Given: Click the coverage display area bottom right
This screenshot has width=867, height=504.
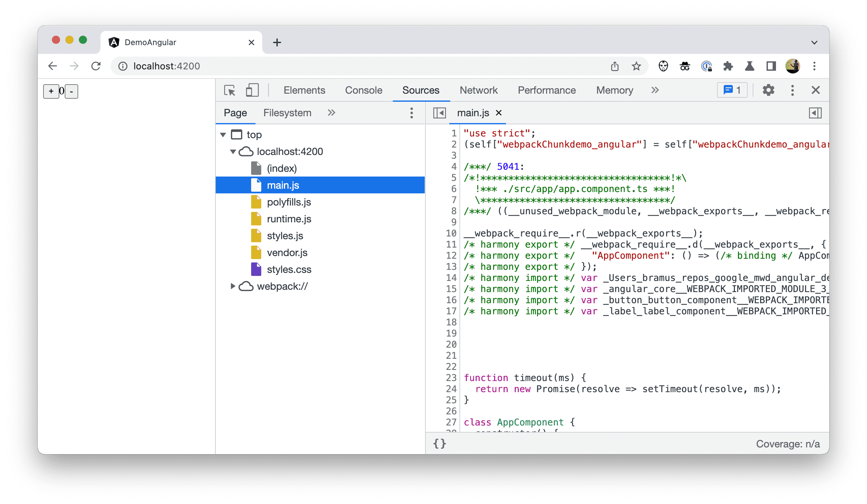Looking at the screenshot, I should (x=788, y=443).
